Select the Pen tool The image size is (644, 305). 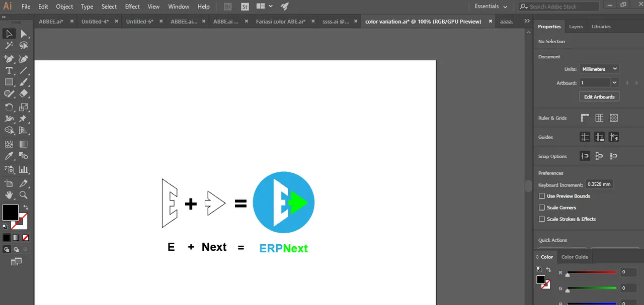(9, 58)
